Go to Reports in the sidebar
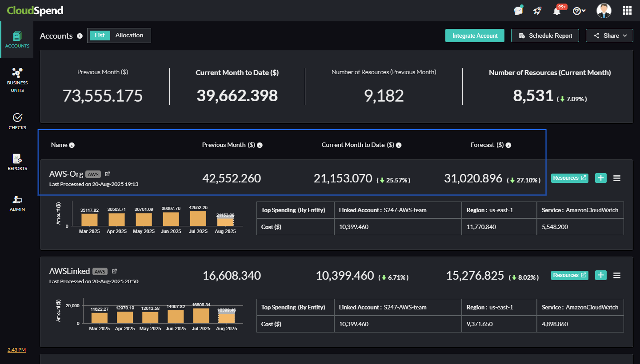The height and width of the screenshot is (364, 640). pos(17,162)
